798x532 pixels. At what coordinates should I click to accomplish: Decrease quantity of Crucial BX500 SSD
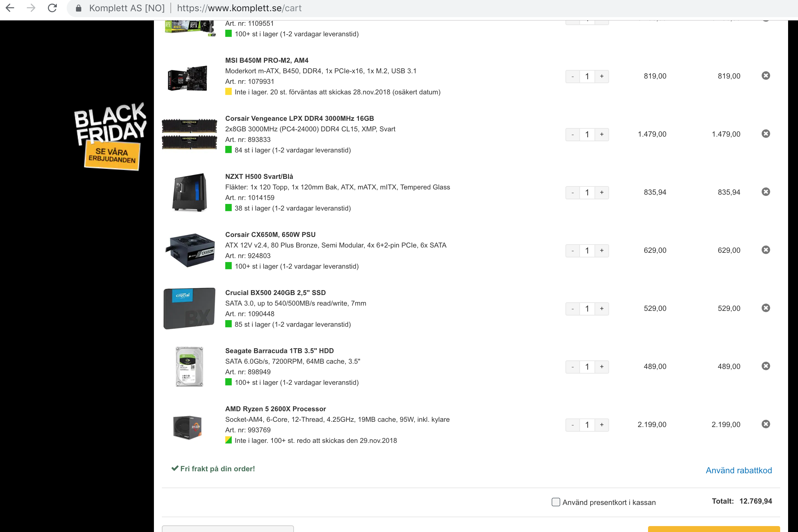tap(572, 309)
